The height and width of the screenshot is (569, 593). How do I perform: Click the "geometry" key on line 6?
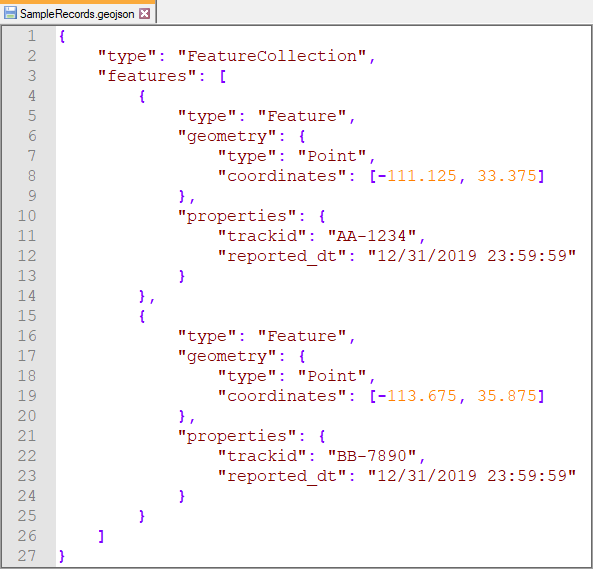227,136
